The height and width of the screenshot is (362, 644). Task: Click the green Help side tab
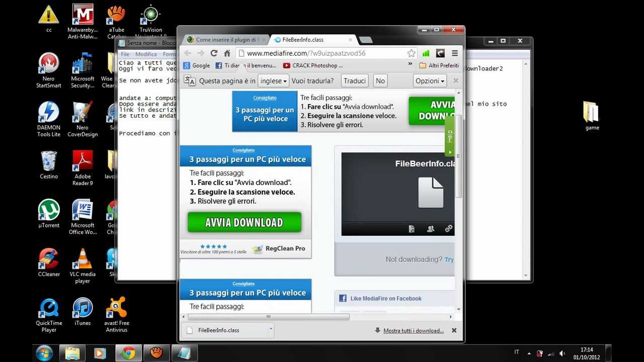coord(450,136)
